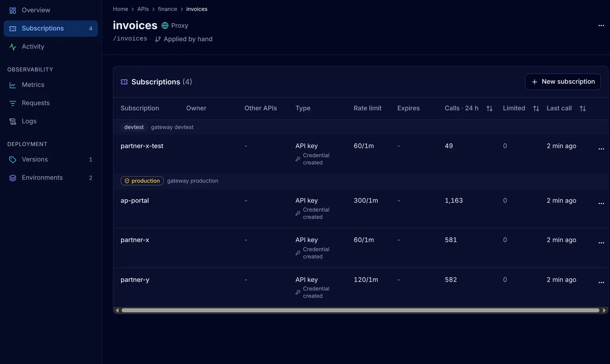
Task: Navigate to APIs in the breadcrumb
Action: (x=143, y=9)
